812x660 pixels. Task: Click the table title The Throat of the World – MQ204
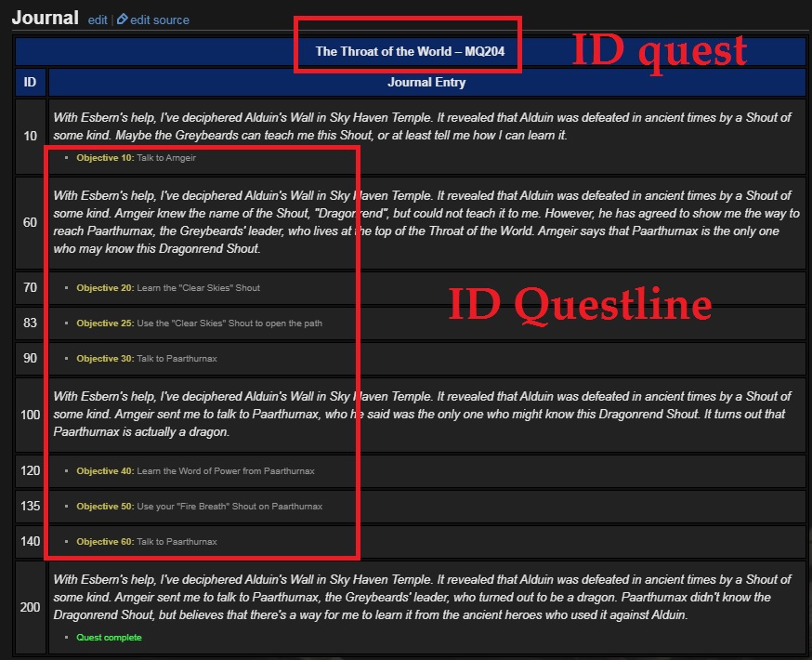pos(410,51)
